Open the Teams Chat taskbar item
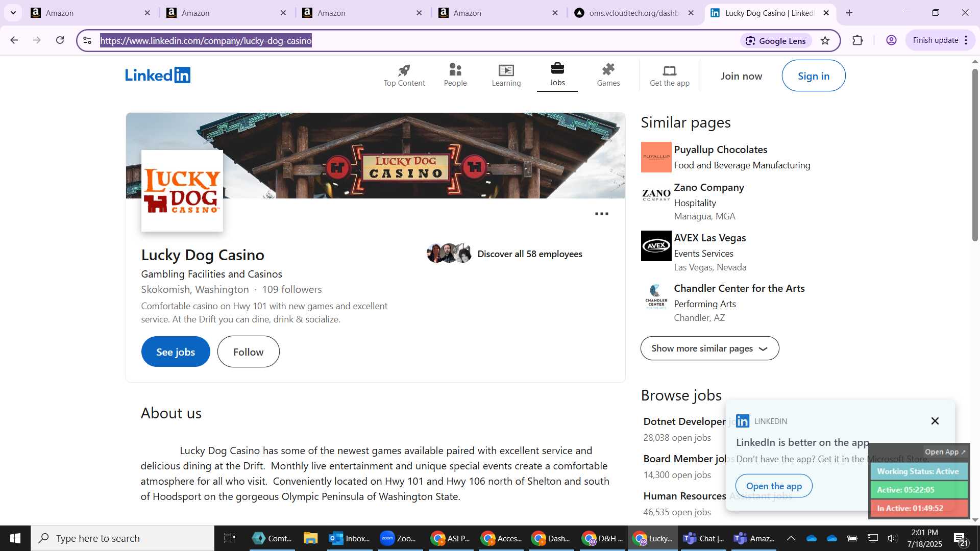This screenshot has height=551, width=980. click(704, 538)
